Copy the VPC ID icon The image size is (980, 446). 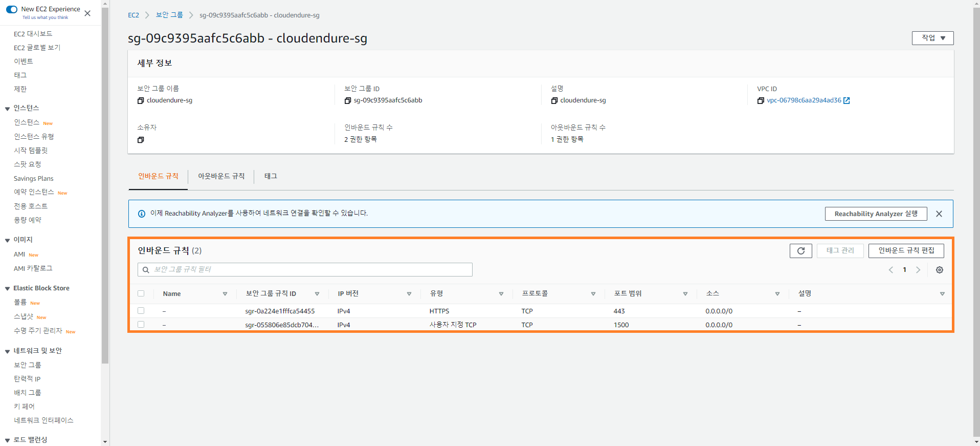pos(761,101)
